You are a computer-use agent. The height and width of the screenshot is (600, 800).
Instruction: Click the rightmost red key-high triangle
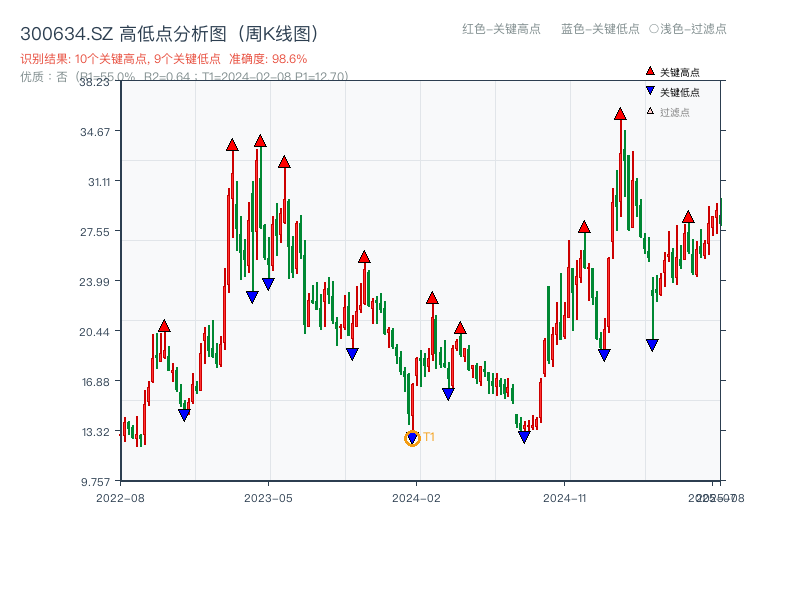(687, 216)
